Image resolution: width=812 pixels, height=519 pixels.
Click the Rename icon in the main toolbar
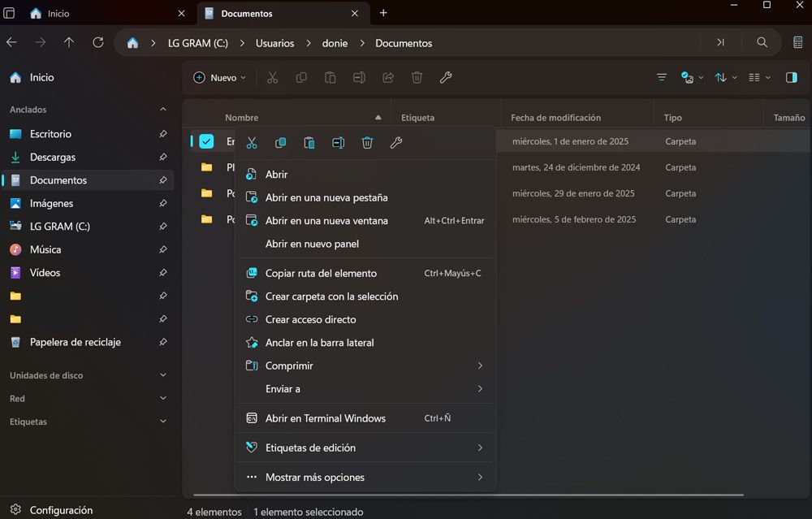pyautogui.click(x=359, y=78)
